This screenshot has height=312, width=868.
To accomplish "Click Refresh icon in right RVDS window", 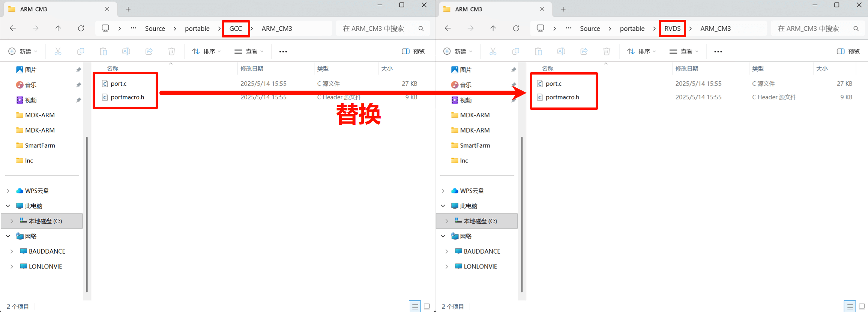I will click(516, 28).
